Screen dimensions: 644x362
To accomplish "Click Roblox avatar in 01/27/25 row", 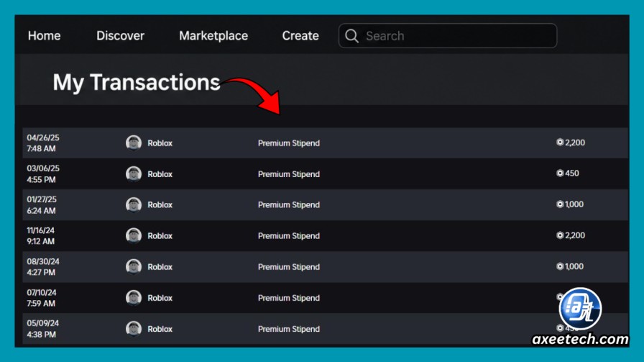I will pyautogui.click(x=134, y=204).
